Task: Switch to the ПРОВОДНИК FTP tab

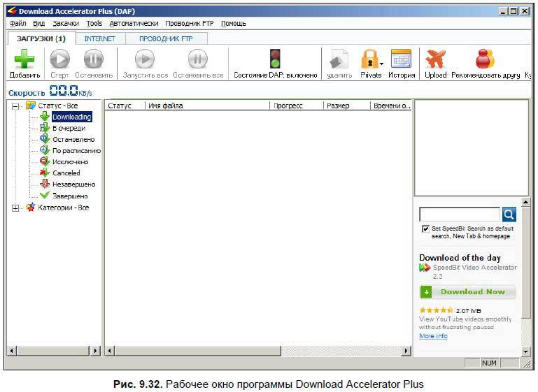Action: (x=165, y=39)
